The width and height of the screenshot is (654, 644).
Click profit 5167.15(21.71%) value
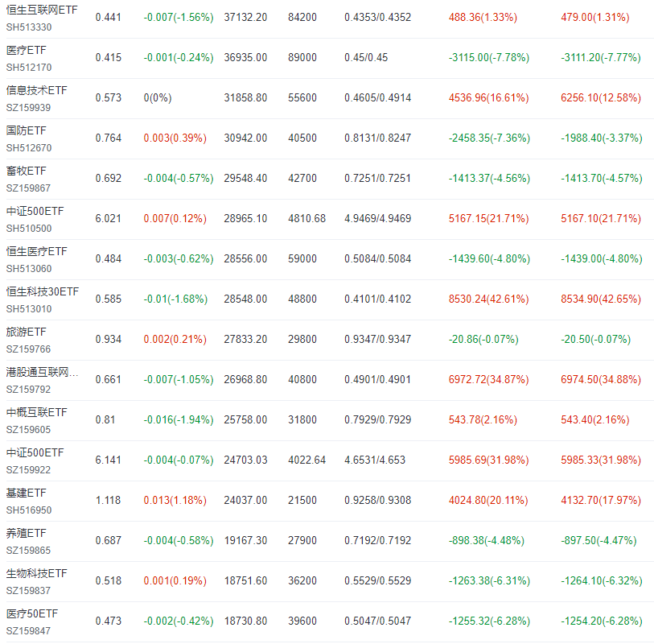[488, 219]
